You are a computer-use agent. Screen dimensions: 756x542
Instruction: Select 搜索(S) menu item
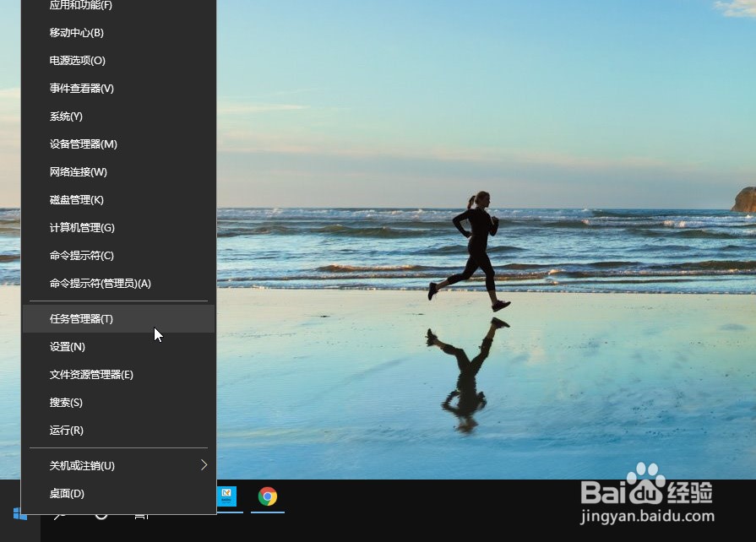tap(118, 403)
